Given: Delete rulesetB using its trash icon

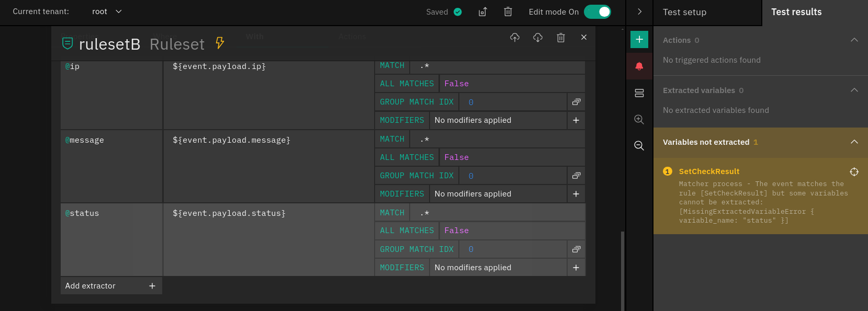Looking at the screenshot, I should [x=561, y=38].
